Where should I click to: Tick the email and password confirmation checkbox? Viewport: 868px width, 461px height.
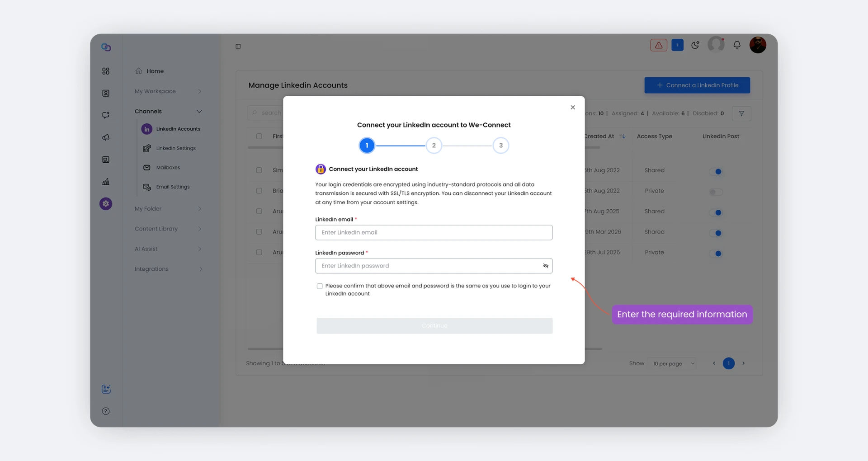click(320, 286)
